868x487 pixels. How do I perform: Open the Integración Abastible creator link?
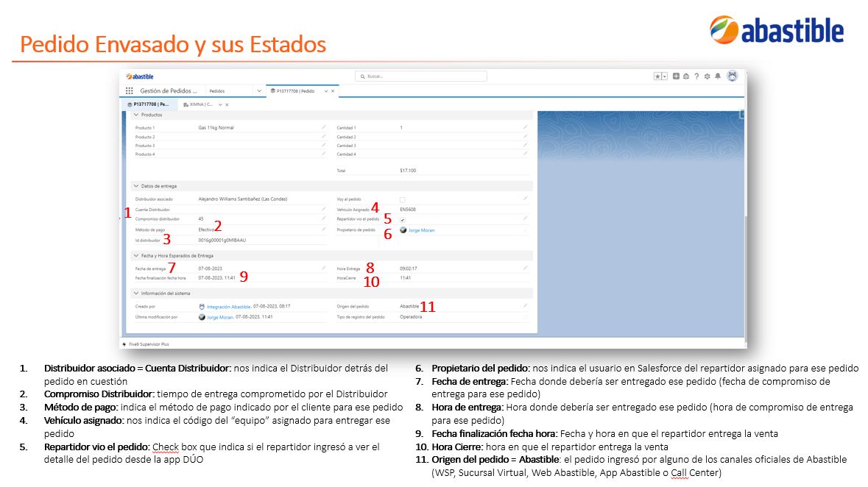point(229,307)
